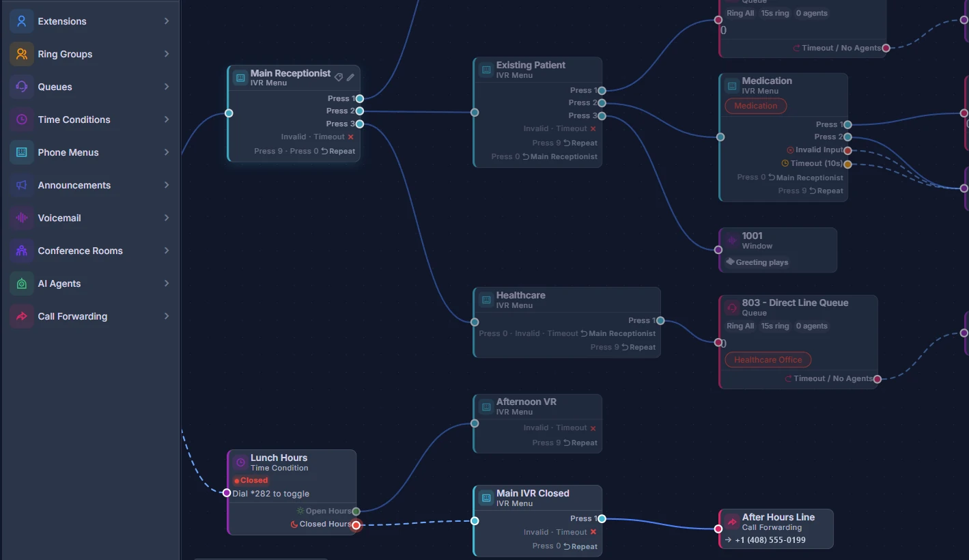Screen dimensions: 969x560
Task: Click the Voicemail waveform icon
Action: (22, 218)
